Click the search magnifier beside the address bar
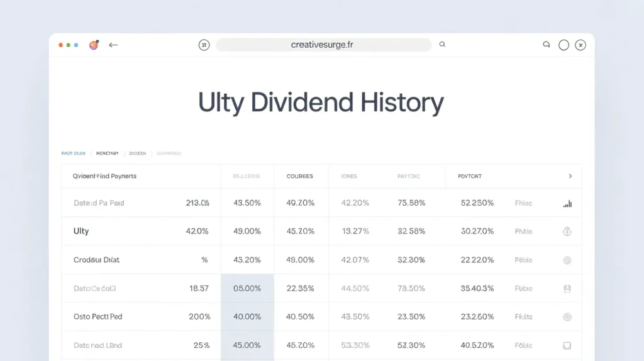The width and height of the screenshot is (644, 361). 442,45
